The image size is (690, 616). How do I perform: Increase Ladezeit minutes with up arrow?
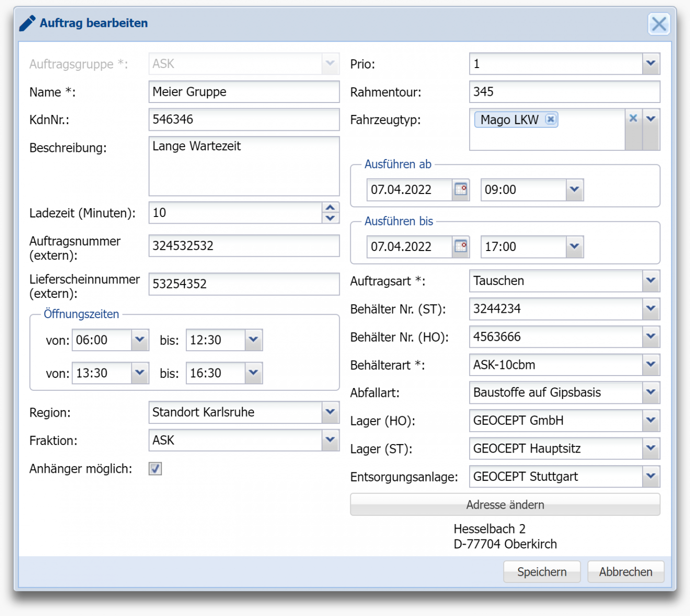[330, 207]
